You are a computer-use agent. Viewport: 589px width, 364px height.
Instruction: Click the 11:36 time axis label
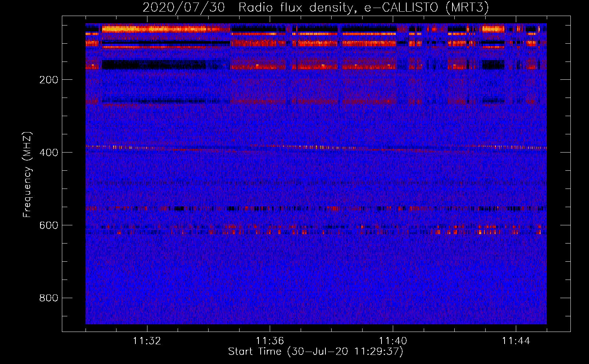(270, 341)
